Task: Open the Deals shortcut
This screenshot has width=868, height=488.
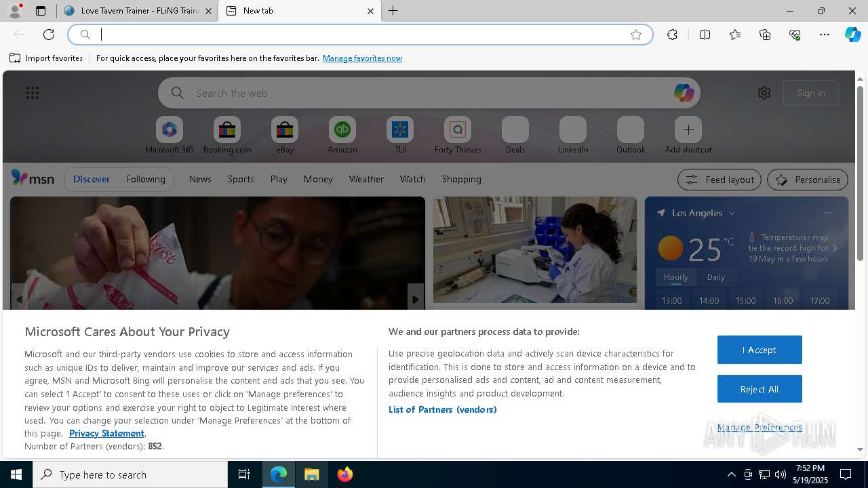Action: [515, 135]
